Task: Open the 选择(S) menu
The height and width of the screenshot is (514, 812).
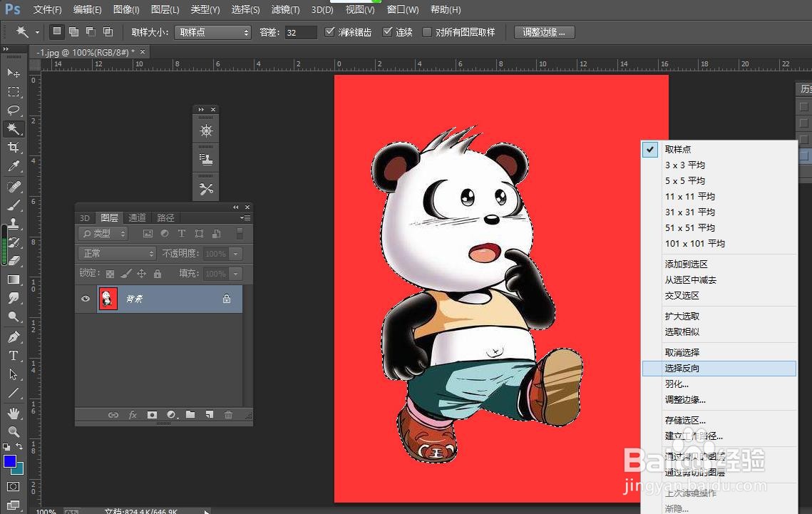Action: 245,9
